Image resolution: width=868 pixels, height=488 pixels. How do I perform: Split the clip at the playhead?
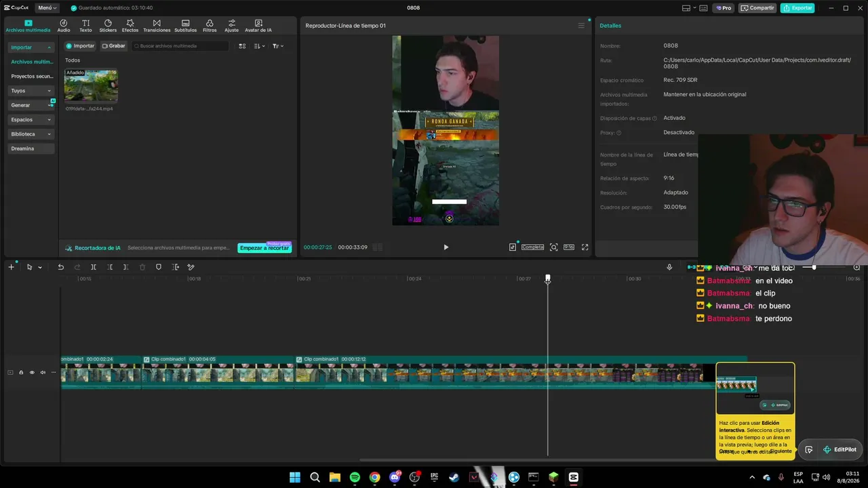(94, 267)
